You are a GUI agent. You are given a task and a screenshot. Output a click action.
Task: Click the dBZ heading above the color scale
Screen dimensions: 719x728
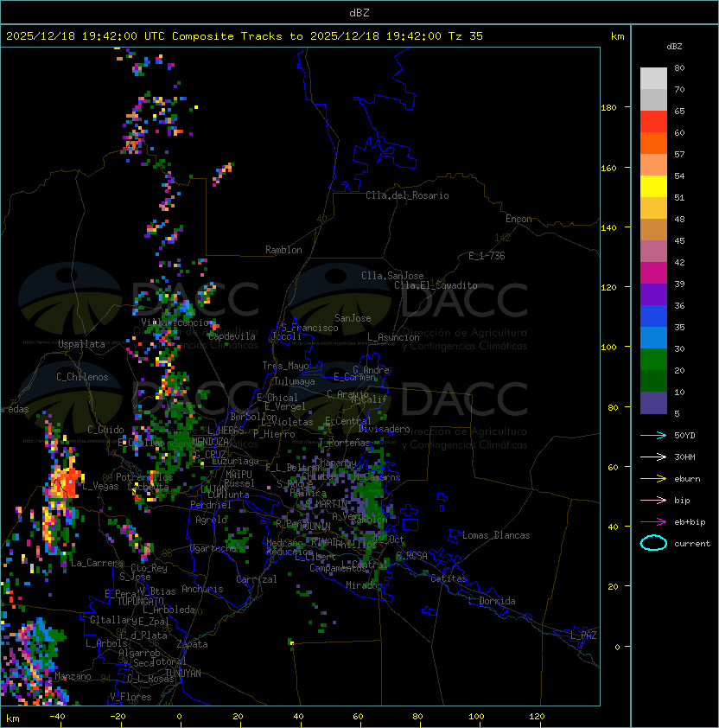pyautogui.click(x=674, y=47)
